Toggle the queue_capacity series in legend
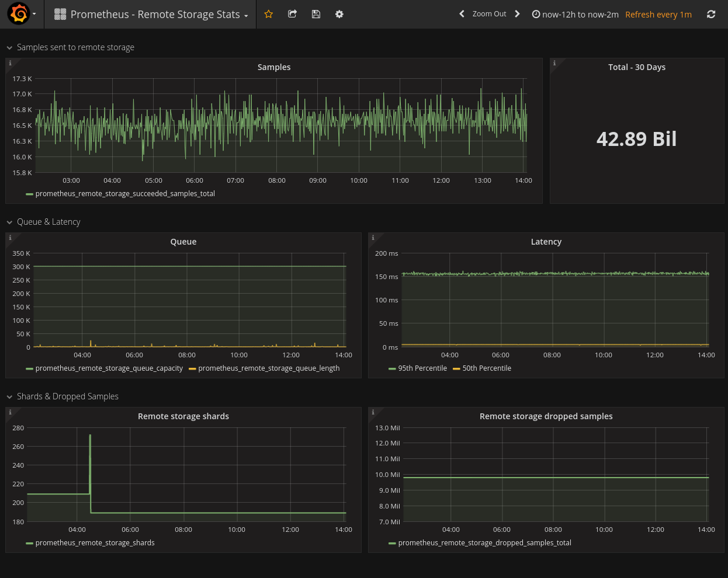The height and width of the screenshot is (578, 728). pos(109,368)
